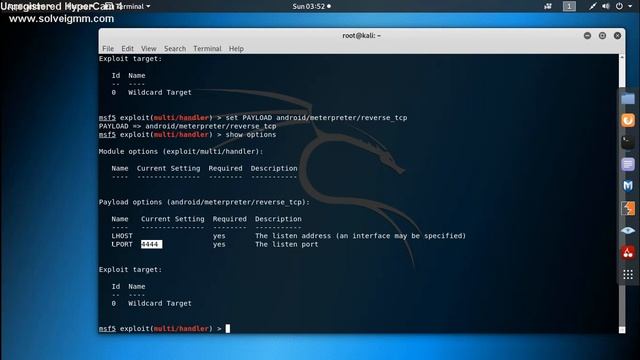Maximize the root@kali terminal window

[602, 36]
